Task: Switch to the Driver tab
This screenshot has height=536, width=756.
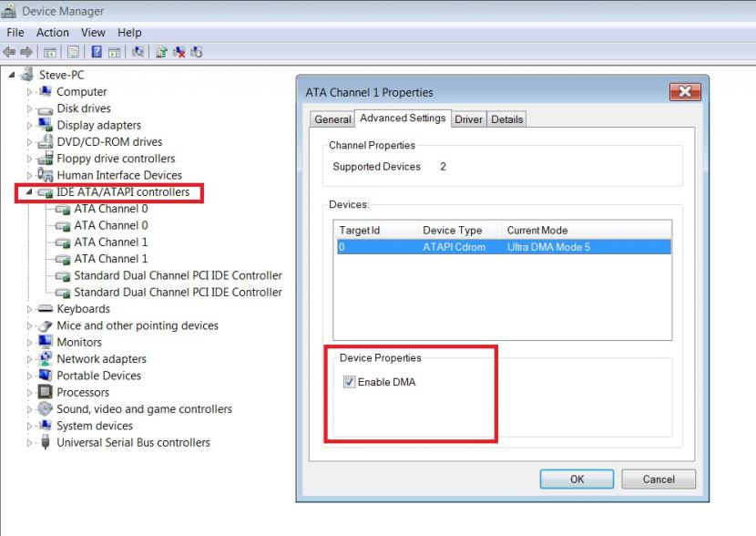Action: tap(469, 119)
